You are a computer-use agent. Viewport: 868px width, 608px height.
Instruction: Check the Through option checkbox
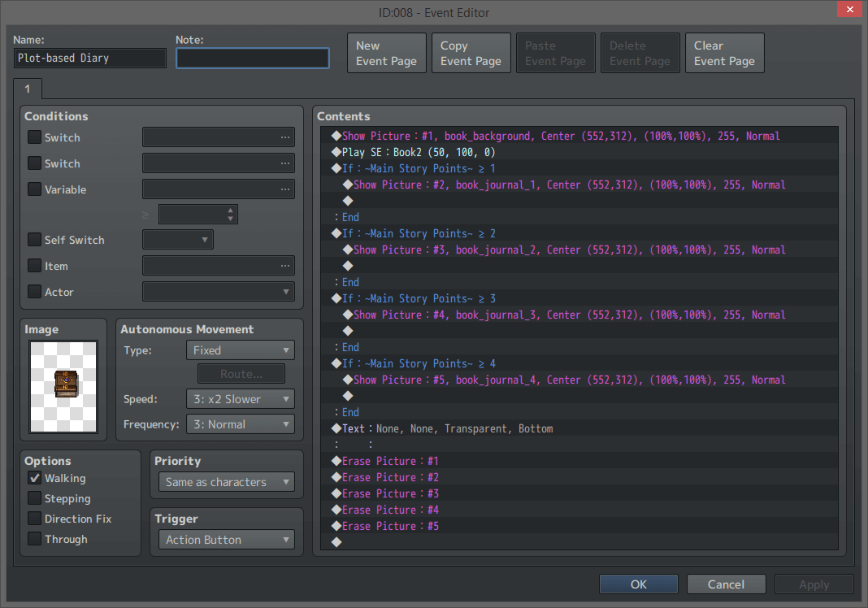pos(34,539)
